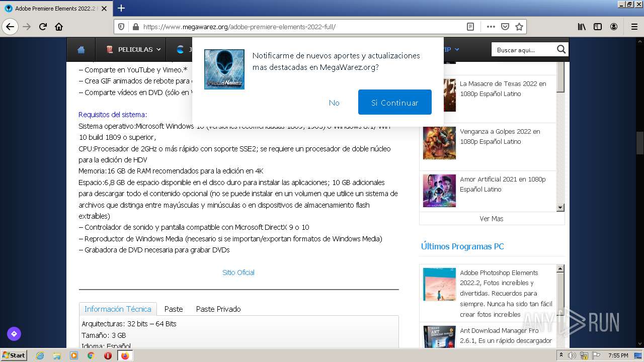The image size is (644, 362).
Task: Close the Adobe Premiere Elements tab
Action: tap(104, 9)
